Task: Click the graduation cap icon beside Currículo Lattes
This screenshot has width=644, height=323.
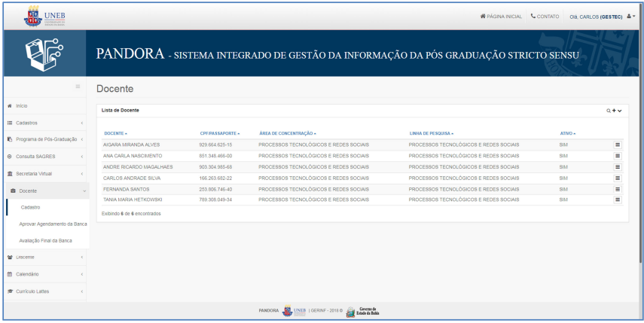Action: tap(10, 291)
